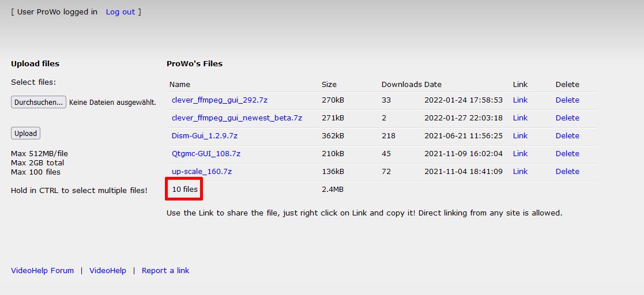Delete clever_ffmpeg_gui_newest_beta.7z
This screenshot has height=295, width=644.
[x=567, y=118]
